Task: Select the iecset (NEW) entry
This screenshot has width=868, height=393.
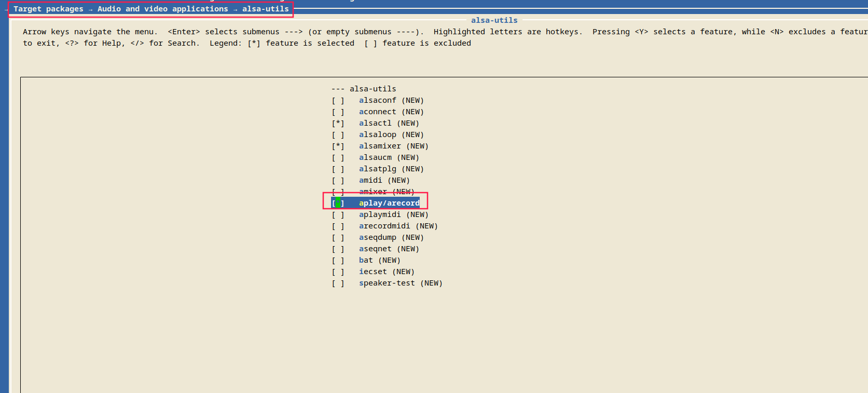Action: [x=387, y=272]
